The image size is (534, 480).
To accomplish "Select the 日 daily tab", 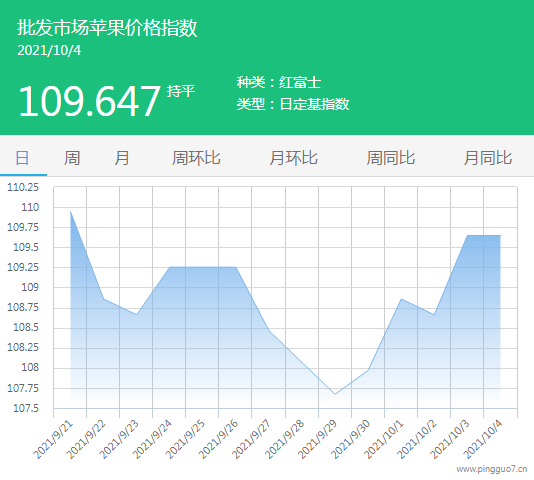I will tap(22, 158).
